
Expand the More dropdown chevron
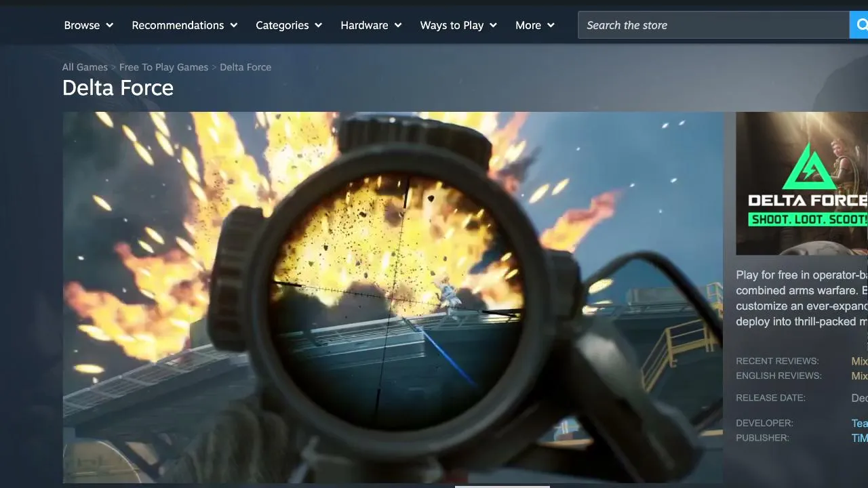[551, 25]
